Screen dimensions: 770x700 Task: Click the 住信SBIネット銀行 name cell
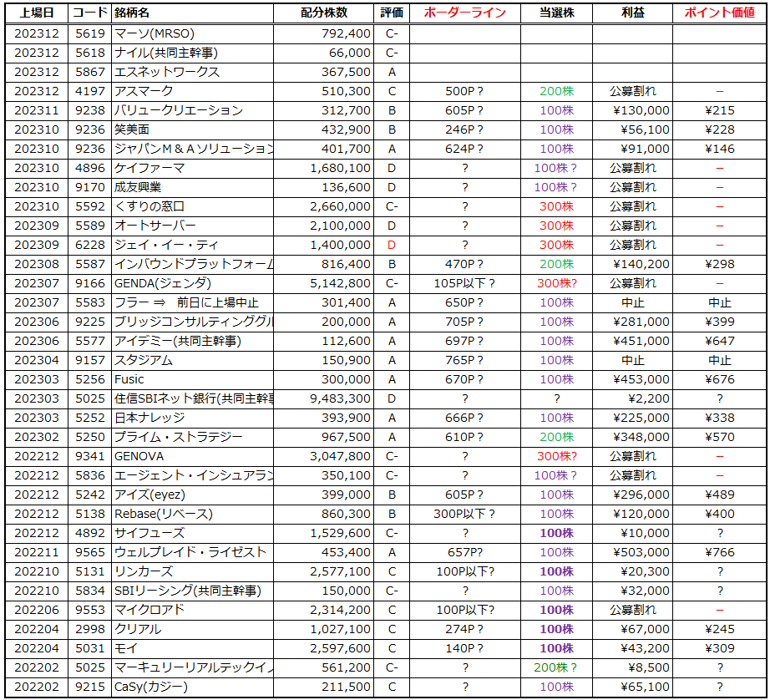point(194,398)
